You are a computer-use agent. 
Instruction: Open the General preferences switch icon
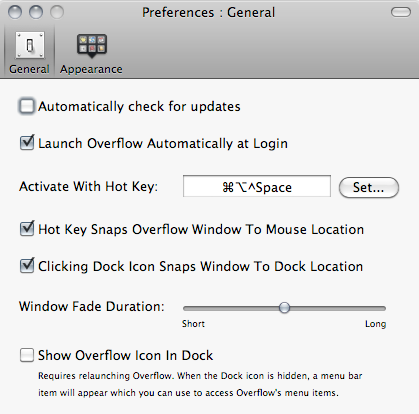[30, 45]
